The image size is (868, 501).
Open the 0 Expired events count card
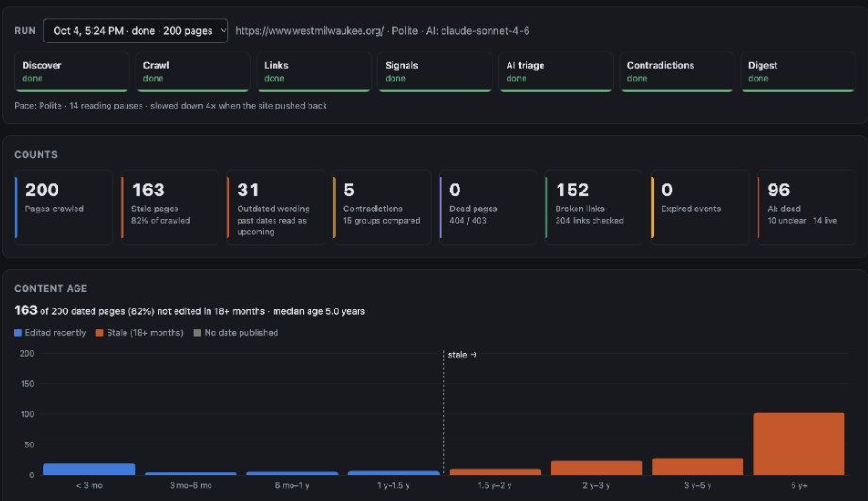[x=700, y=208]
